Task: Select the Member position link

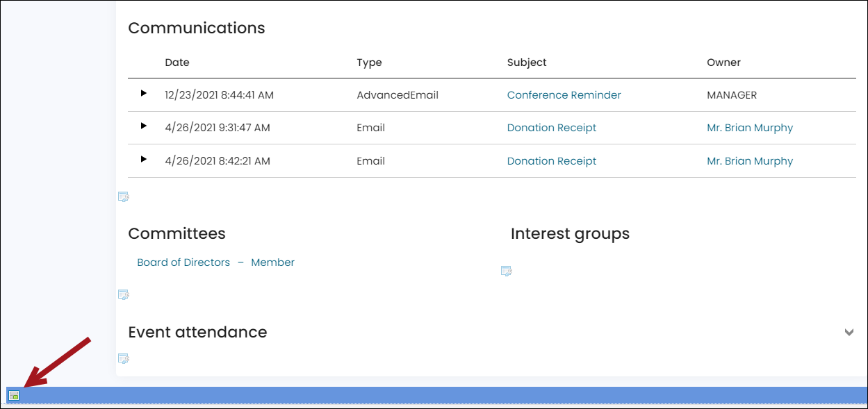Action: (x=272, y=262)
